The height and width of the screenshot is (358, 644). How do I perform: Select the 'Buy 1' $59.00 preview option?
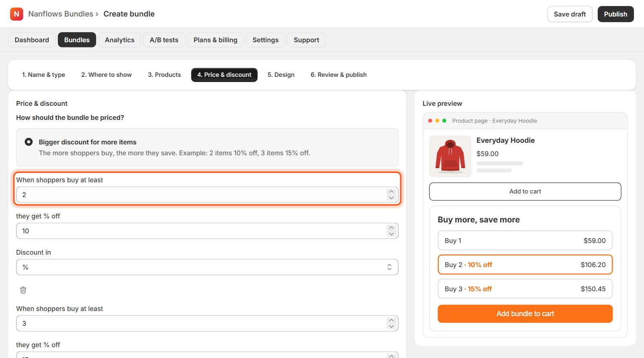tap(525, 241)
